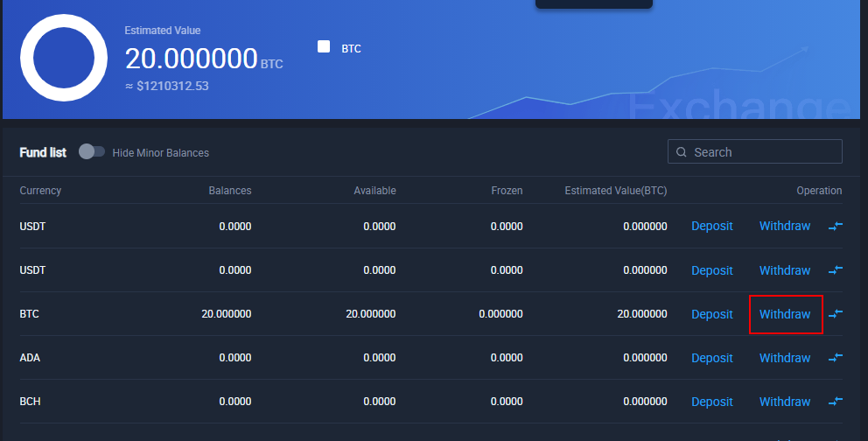
Task: Click the Currency column header
Action: coord(40,191)
